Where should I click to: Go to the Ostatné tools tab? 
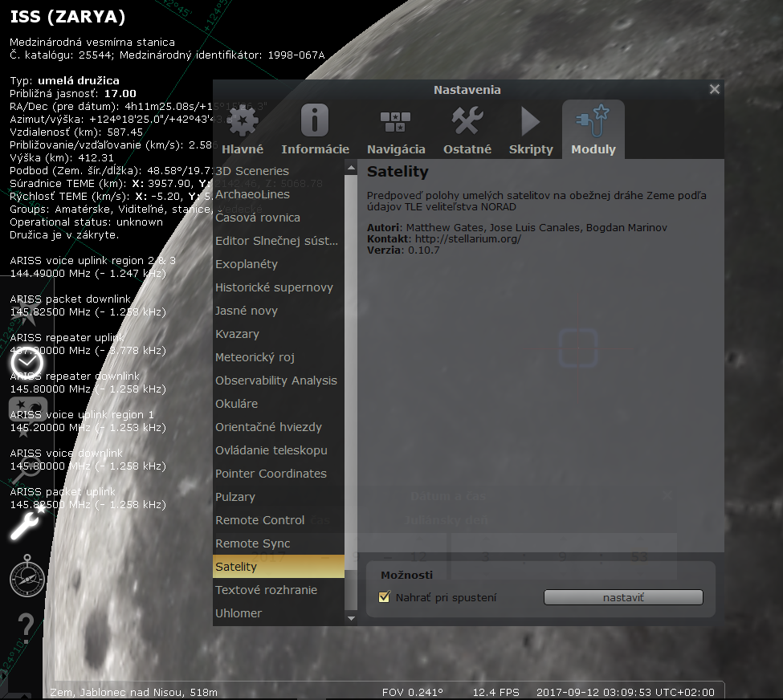pos(467,130)
